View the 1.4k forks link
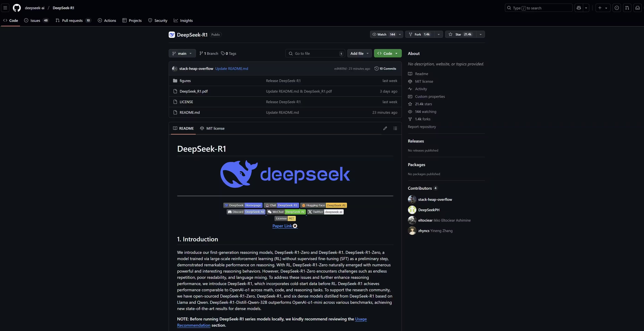 (x=419, y=119)
